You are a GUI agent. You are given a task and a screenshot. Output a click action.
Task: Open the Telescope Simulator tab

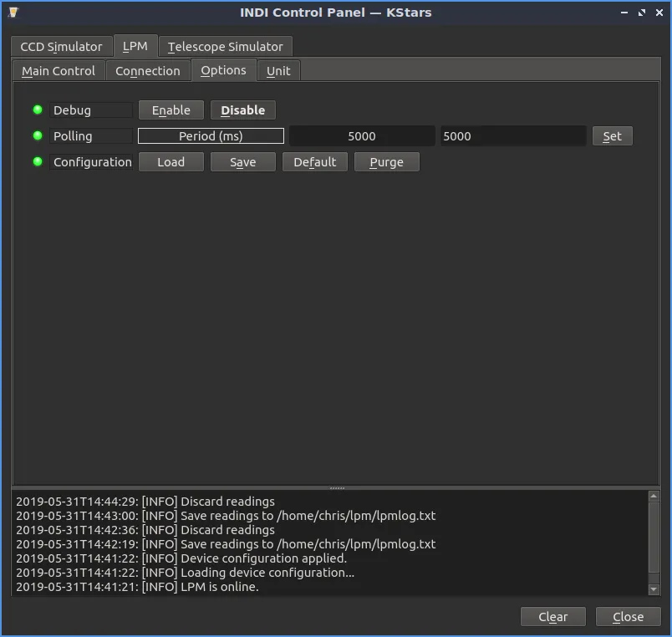226,46
